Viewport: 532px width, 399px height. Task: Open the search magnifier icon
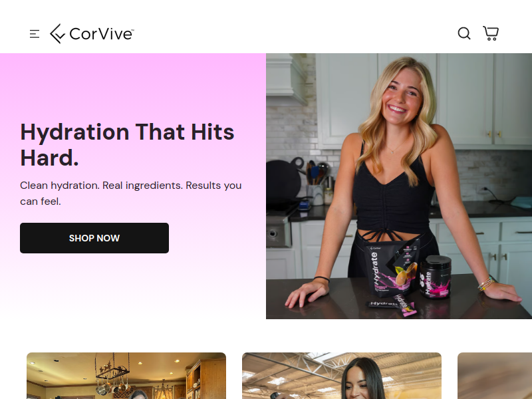(x=464, y=33)
